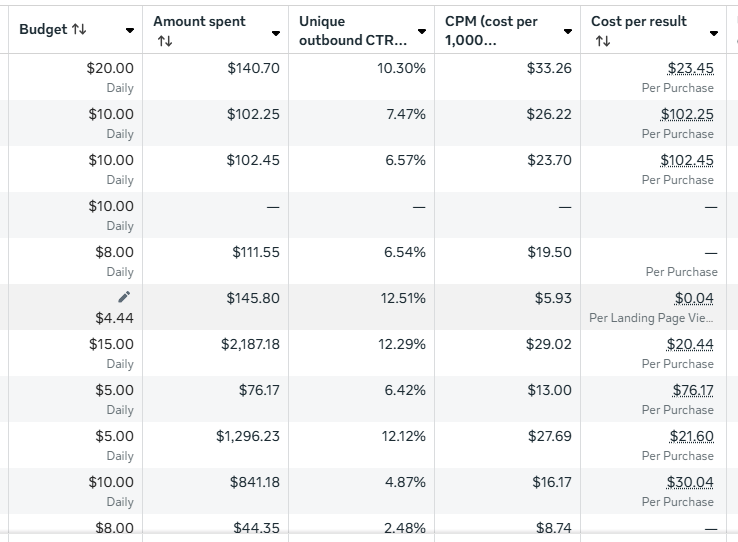Sort by Budget column arrows icon
738x542 pixels.
(79, 30)
